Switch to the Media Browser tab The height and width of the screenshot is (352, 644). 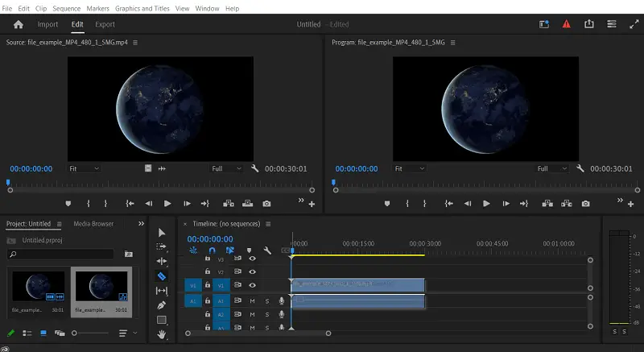pos(93,224)
